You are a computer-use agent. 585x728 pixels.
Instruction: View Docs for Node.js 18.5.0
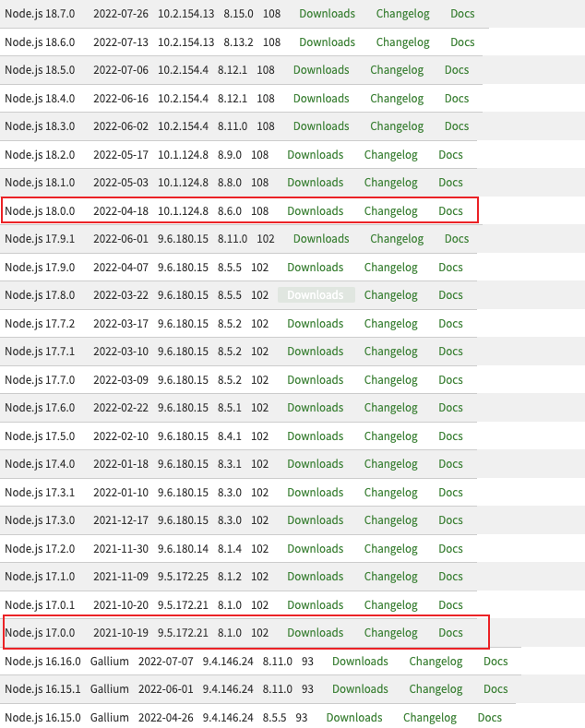(457, 70)
